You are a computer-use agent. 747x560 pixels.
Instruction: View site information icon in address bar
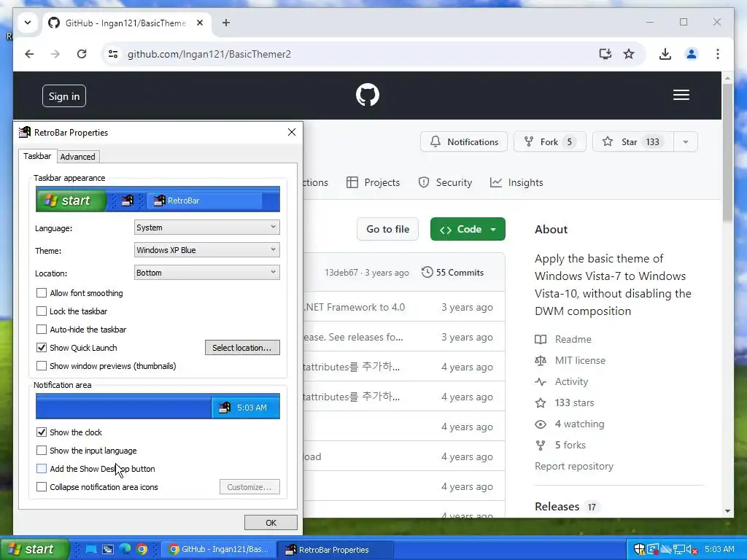113,54
